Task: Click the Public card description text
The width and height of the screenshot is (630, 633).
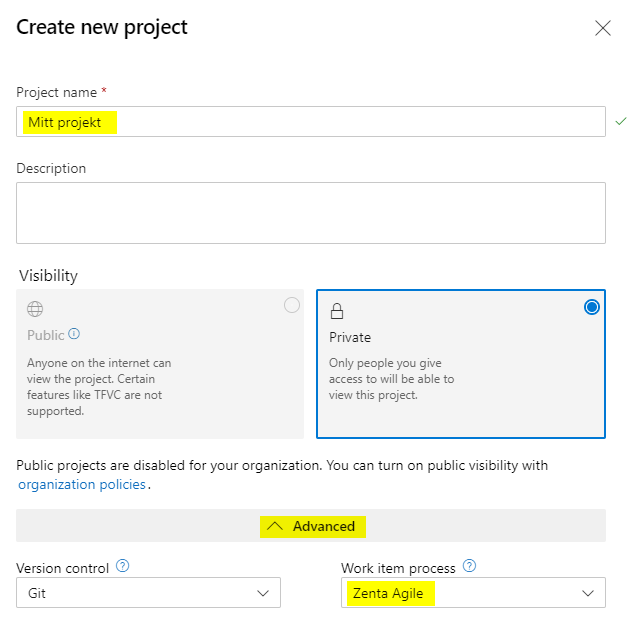Action: [x=99, y=386]
